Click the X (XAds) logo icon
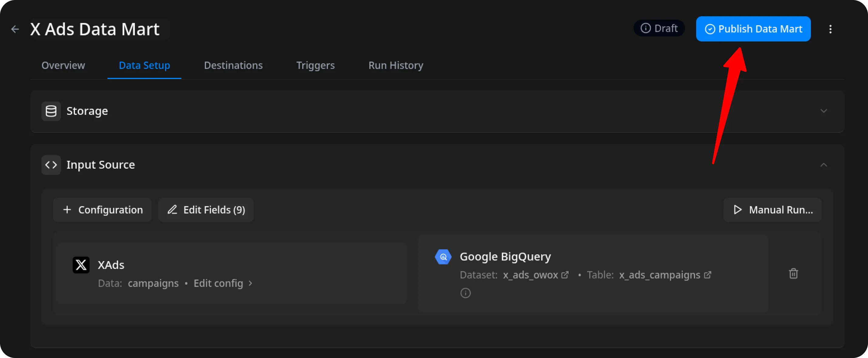The width and height of the screenshot is (868, 358). point(81,265)
